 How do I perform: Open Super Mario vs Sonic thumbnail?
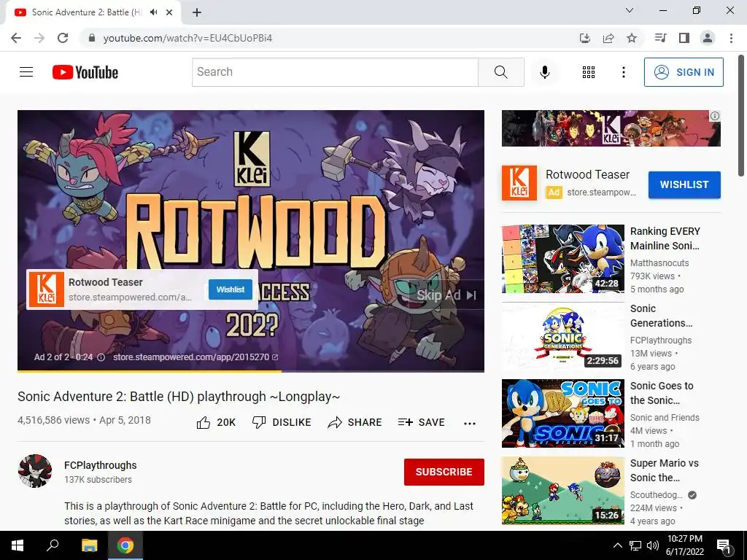click(x=562, y=491)
